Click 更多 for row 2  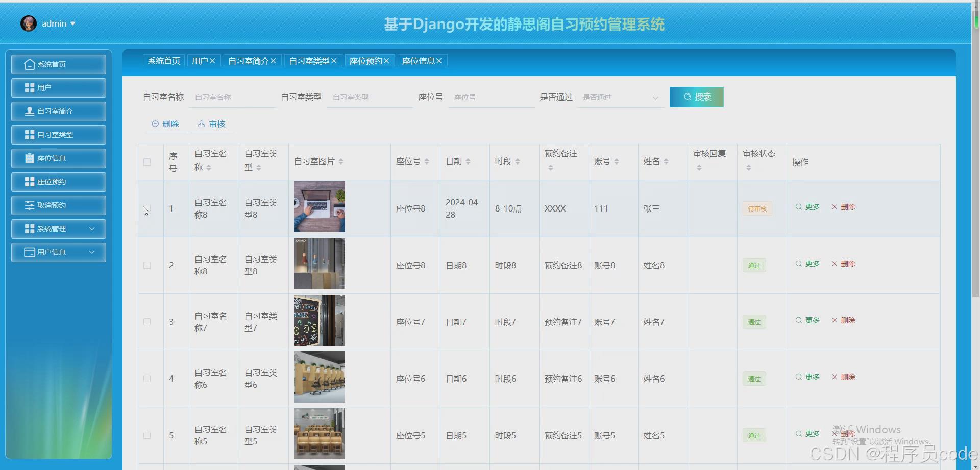807,264
